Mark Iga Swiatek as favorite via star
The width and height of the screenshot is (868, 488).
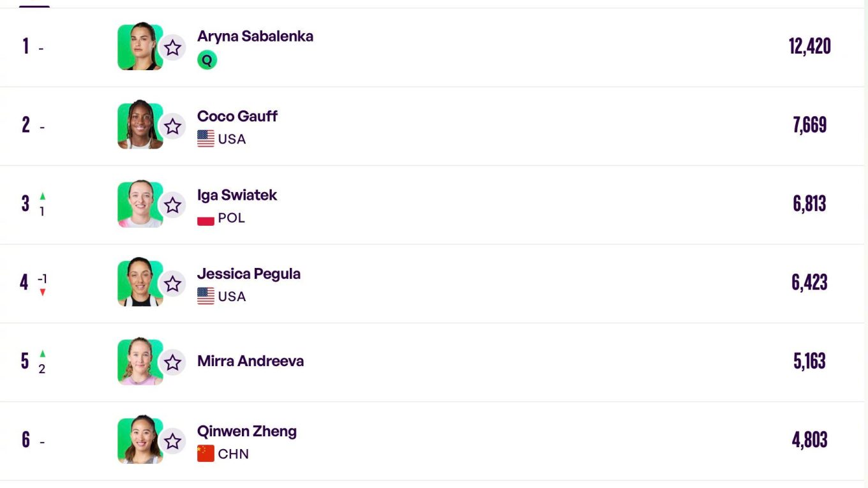pyautogui.click(x=172, y=205)
